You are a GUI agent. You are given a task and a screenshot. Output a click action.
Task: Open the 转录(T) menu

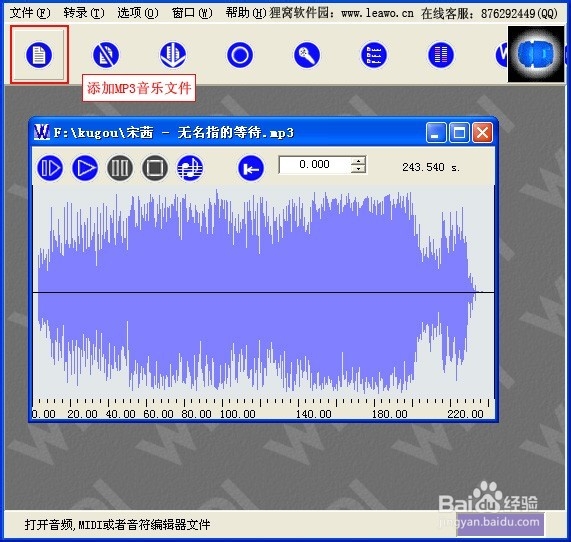click(x=84, y=13)
